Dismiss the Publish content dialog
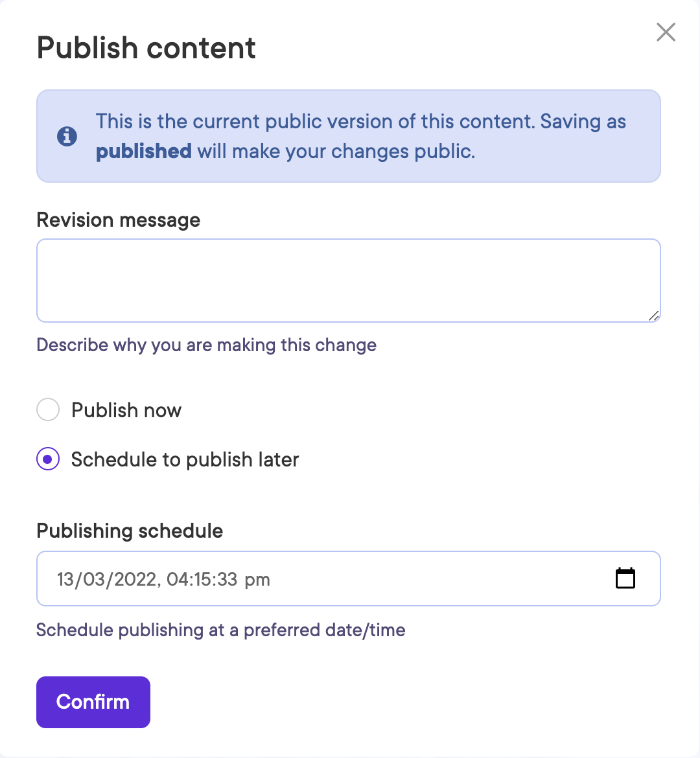 point(666,32)
